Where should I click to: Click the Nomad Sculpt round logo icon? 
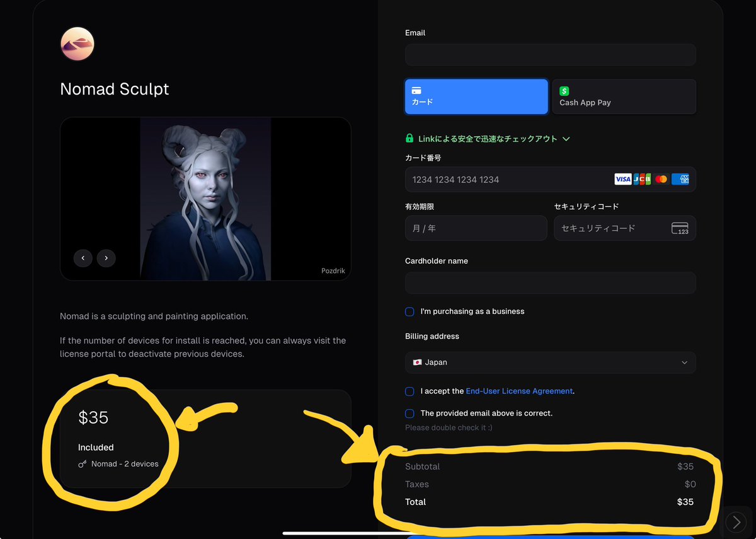coord(77,44)
